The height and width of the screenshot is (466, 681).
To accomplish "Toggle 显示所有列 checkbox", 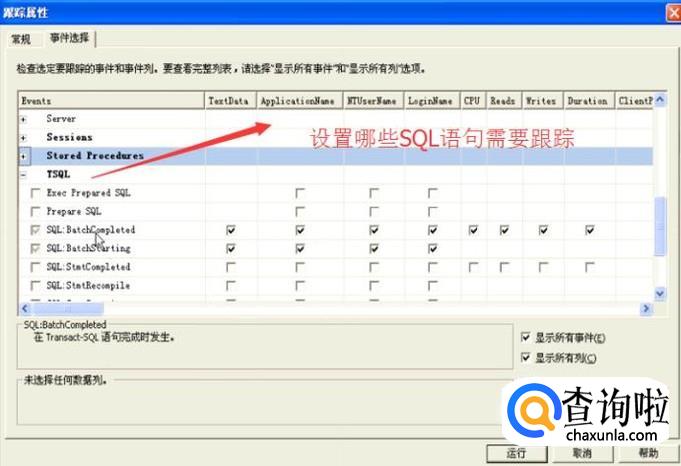I will 526,357.
